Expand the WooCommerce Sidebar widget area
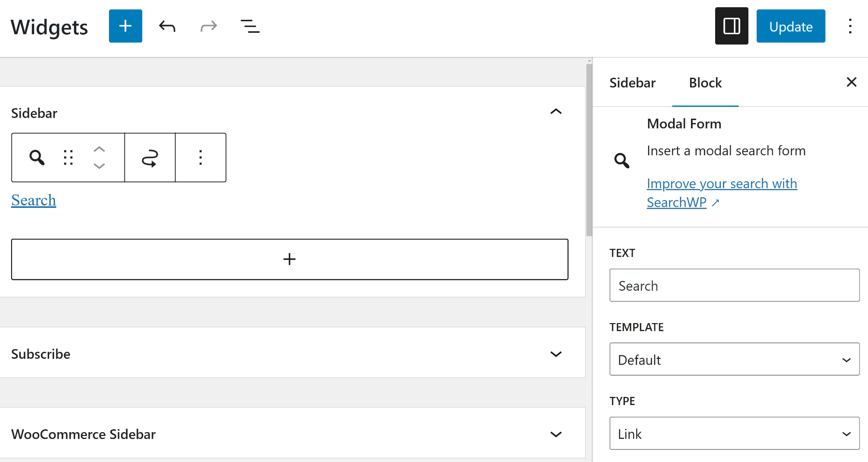 [556, 434]
